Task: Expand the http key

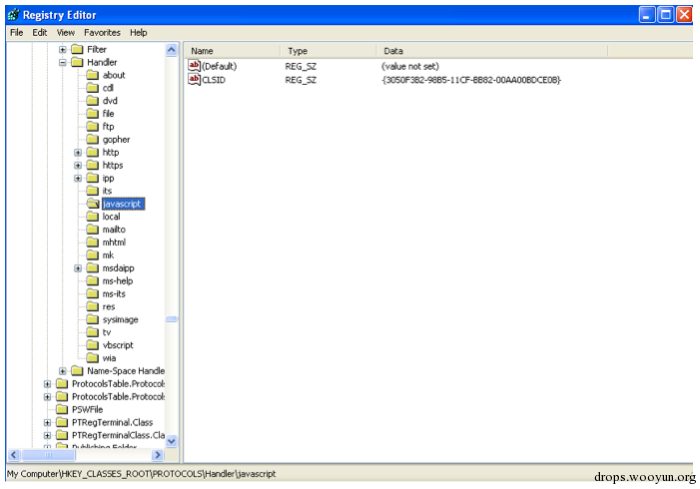Action: [x=78, y=153]
